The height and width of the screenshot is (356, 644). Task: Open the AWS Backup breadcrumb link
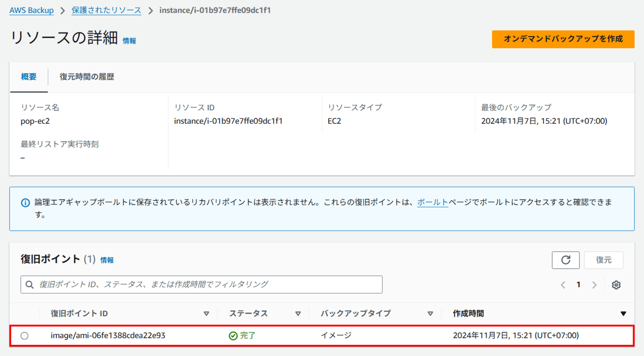[32, 10]
